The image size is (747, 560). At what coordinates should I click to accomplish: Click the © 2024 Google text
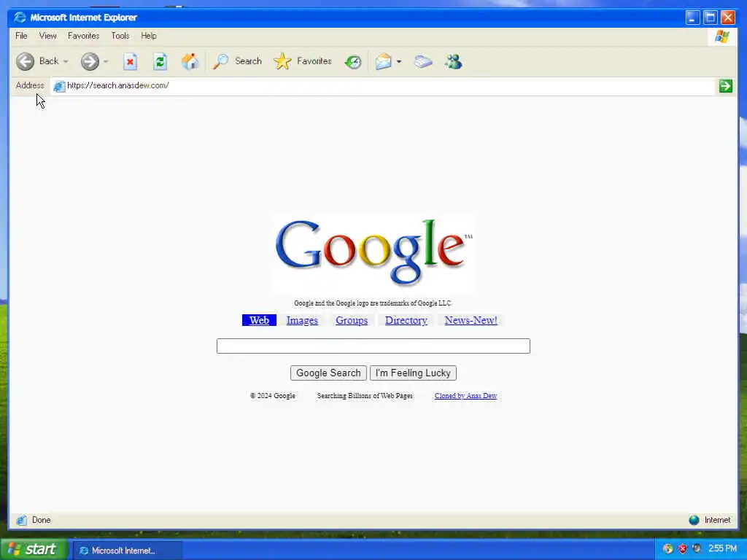[273, 396]
